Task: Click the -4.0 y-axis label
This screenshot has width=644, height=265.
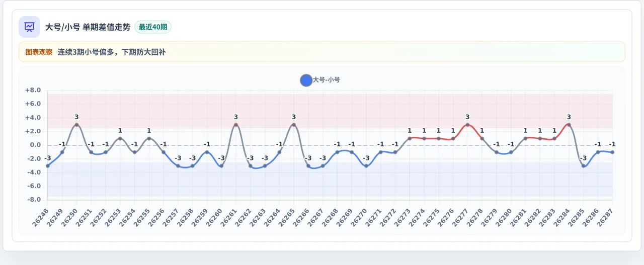Action: click(34, 172)
